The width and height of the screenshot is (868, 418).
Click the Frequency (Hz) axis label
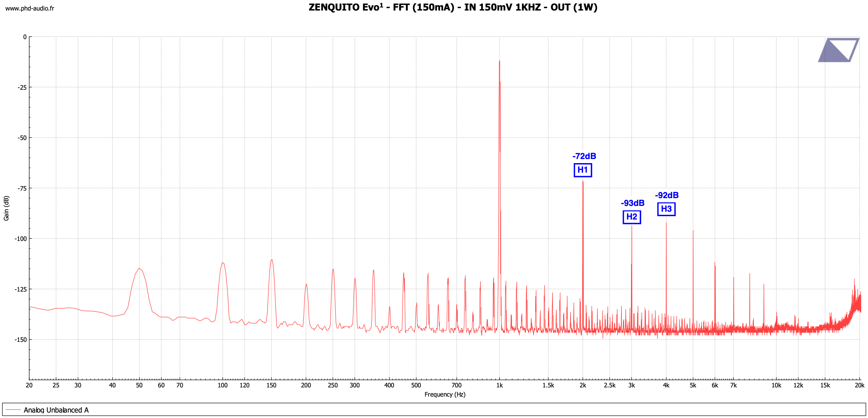point(445,395)
